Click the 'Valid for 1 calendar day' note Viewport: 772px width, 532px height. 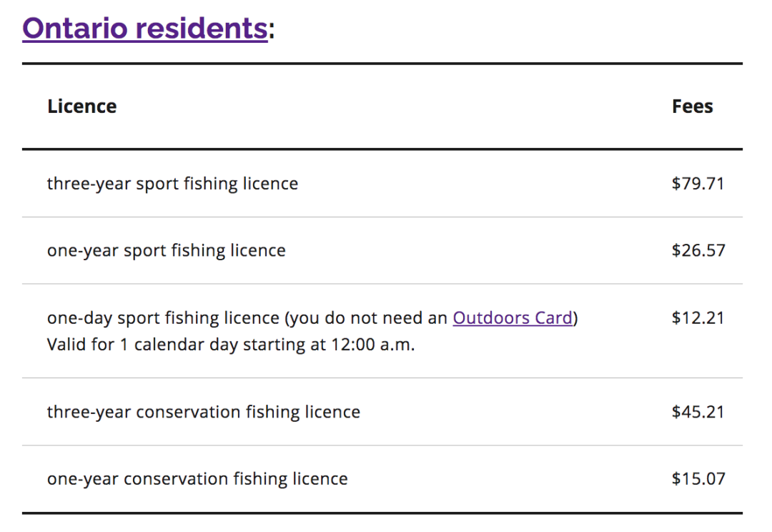pos(231,345)
